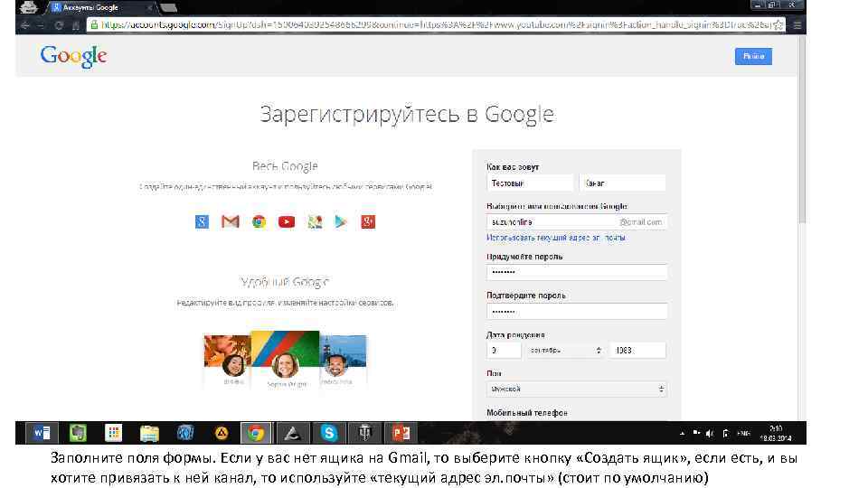Click the ENG language indicator
Viewport: 868px width, 488px height.
pos(743,433)
